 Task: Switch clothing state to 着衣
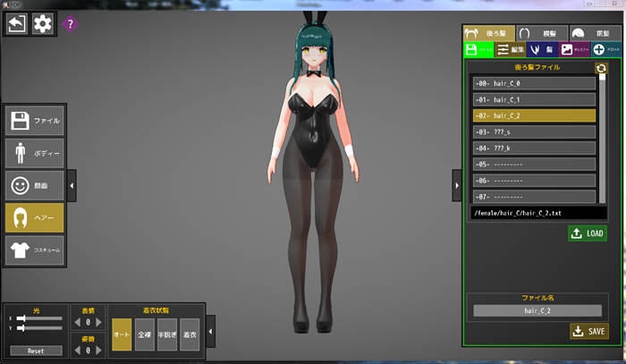pos(189,334)
